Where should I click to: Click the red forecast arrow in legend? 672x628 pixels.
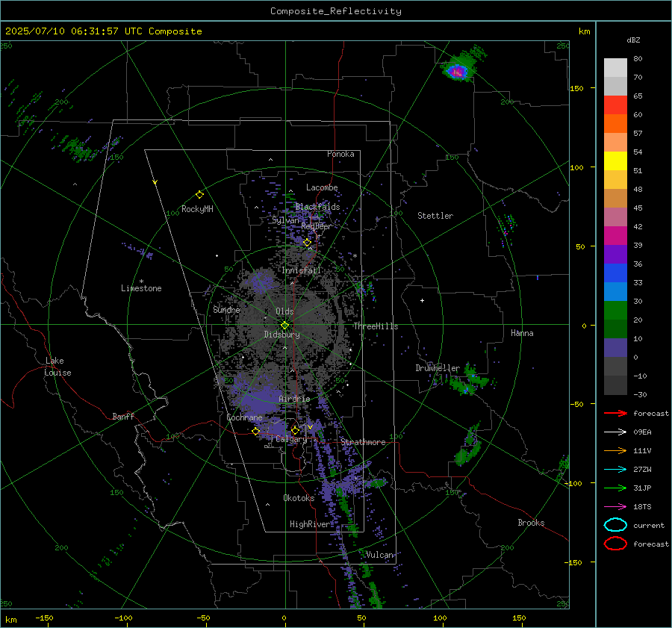tap(615, 413)
